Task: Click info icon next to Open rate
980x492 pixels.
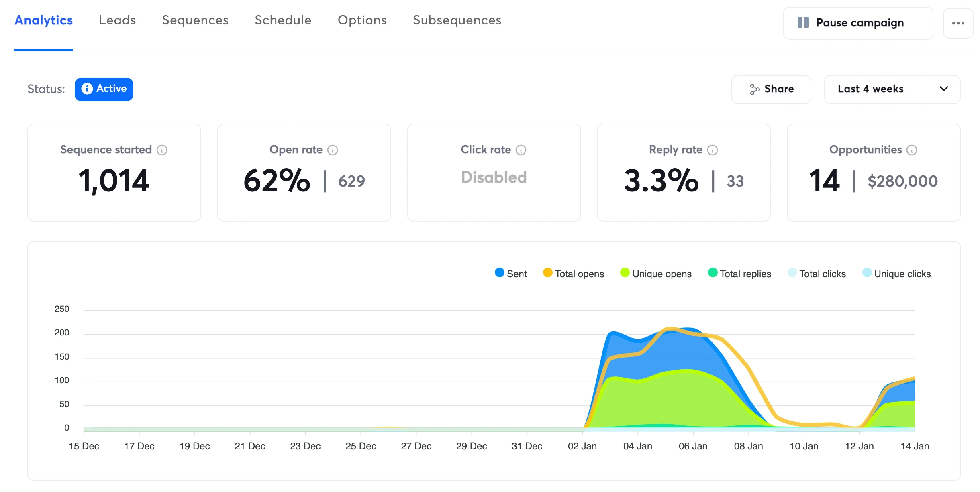Action: tap(333, 150)
